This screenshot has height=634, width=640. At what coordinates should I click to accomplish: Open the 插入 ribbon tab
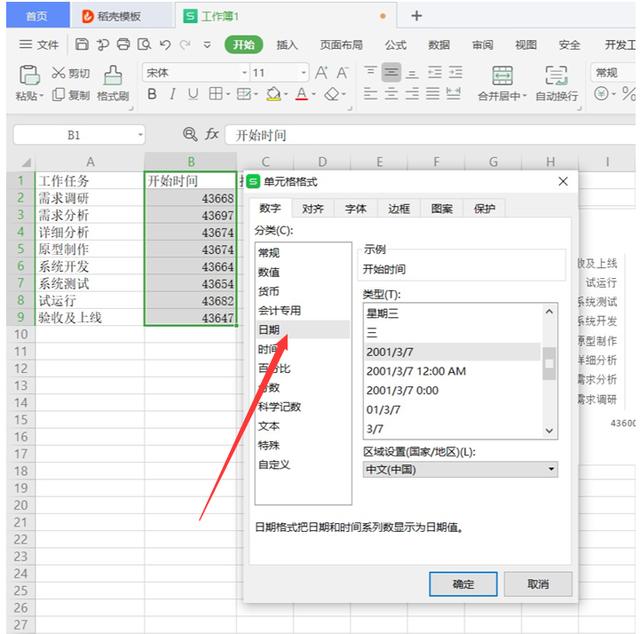coord(287,44)
